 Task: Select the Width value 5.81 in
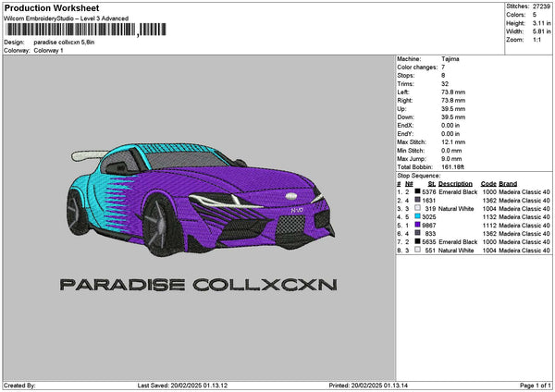click(x=541, y=31)
